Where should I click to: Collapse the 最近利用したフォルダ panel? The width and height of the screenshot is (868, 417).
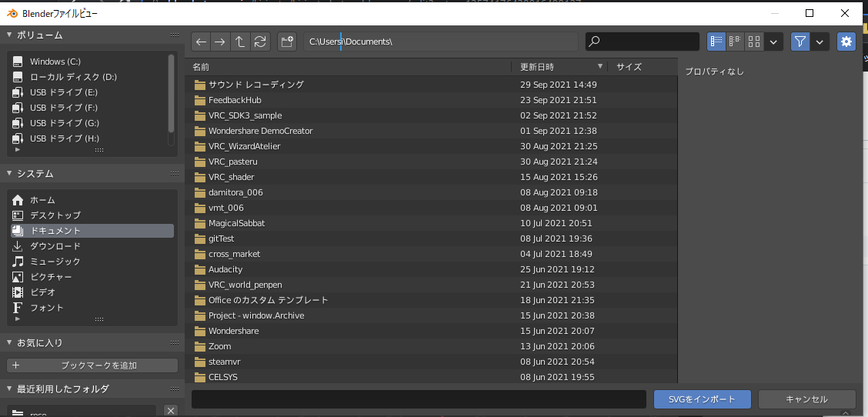[x=9, y=389]
